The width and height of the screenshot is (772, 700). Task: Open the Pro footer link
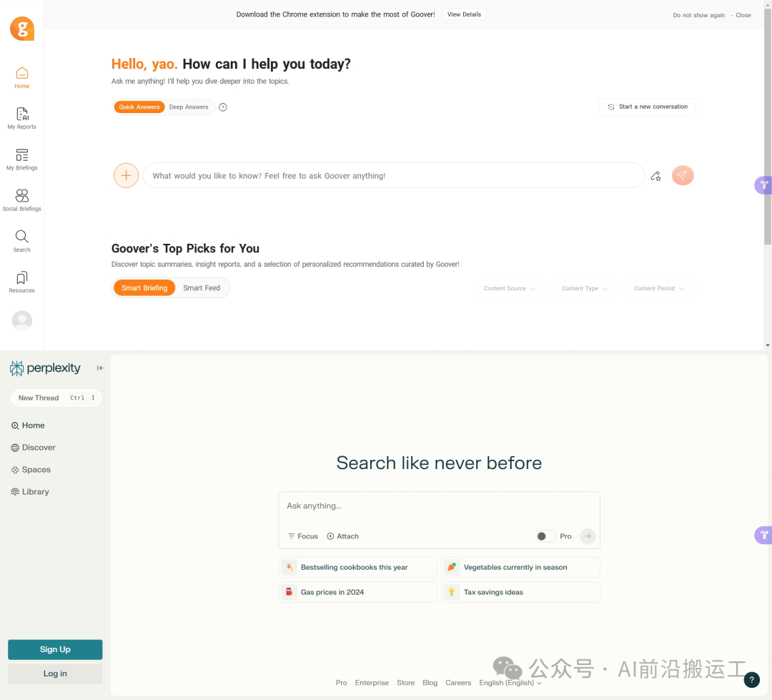[341, 683]
